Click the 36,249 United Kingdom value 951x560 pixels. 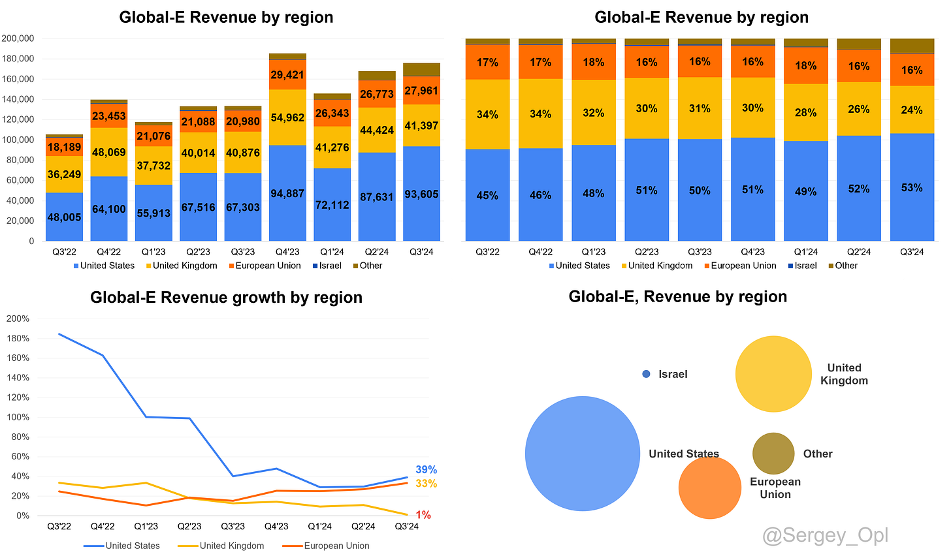(64, 175)
